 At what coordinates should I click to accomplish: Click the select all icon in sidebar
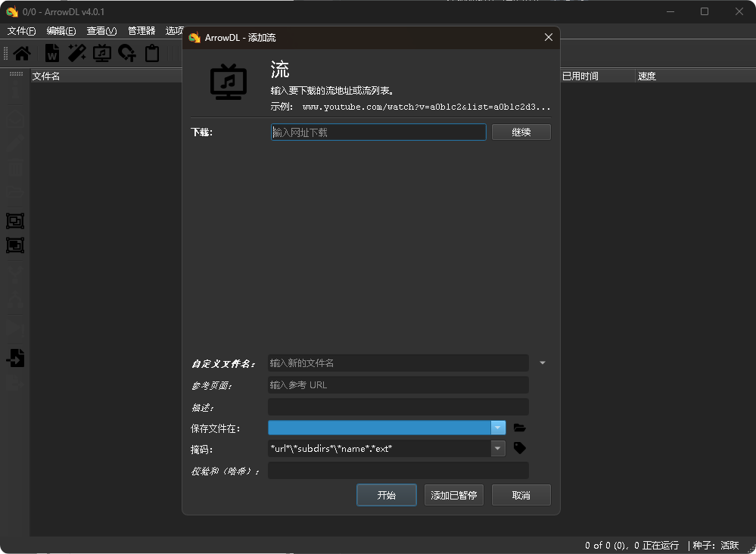point(15,221)
